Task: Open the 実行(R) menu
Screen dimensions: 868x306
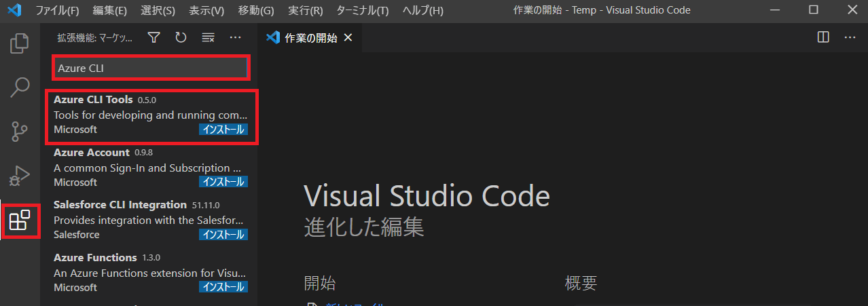Action: (x=306, y=11)
